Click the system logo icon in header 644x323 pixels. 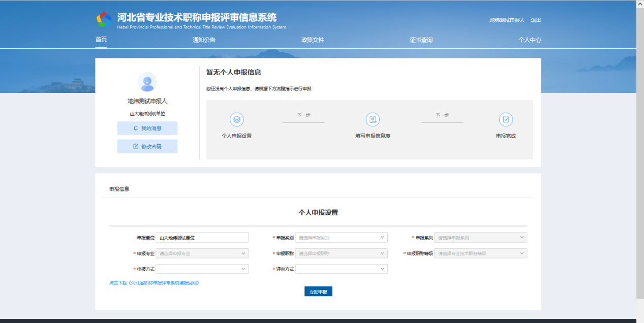pyautogui.click(x=104, y=20)
